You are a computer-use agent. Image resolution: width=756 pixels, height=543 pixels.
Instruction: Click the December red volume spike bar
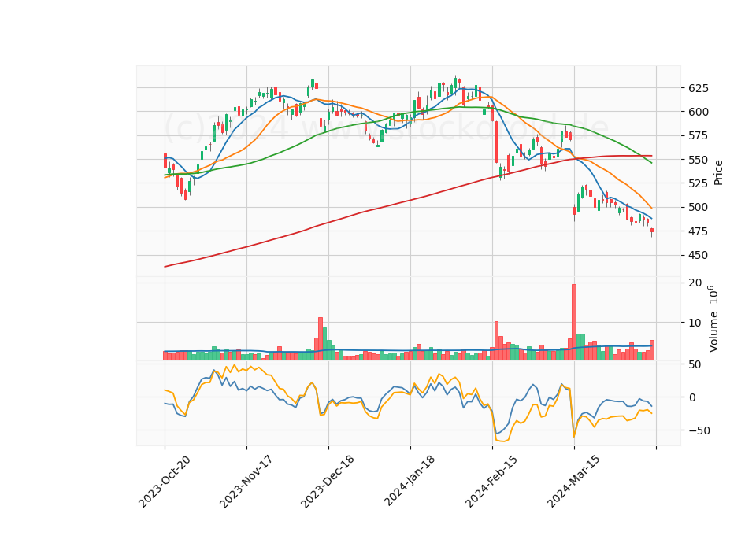(321, 338)
